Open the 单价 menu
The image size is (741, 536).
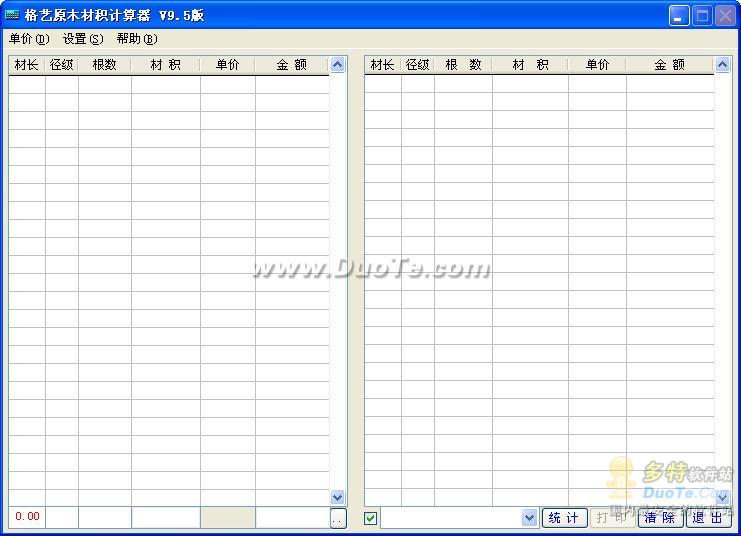pyautogui.click(x=29, y=39)
